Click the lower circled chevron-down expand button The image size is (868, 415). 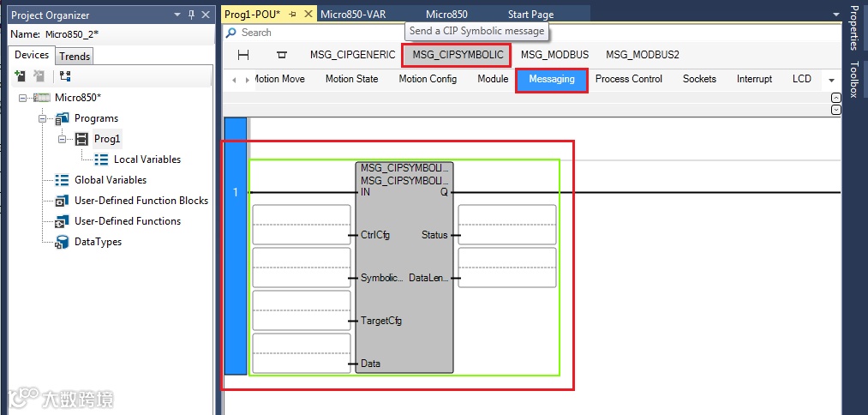tap(836, 110)
